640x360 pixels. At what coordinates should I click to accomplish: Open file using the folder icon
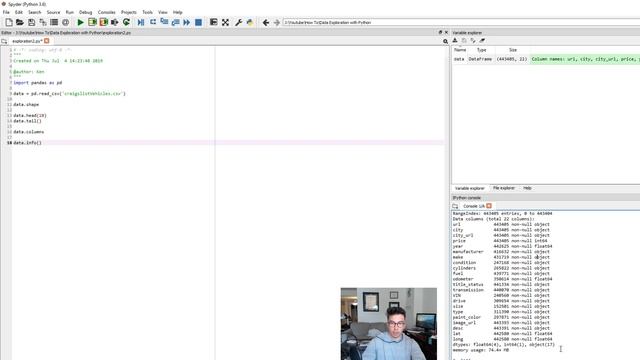tap(20, 22)
